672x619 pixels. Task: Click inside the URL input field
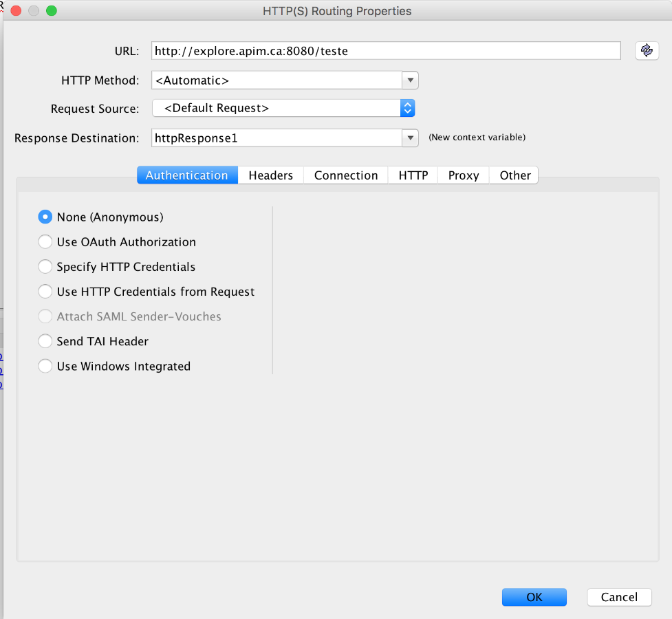click(385, 50)
